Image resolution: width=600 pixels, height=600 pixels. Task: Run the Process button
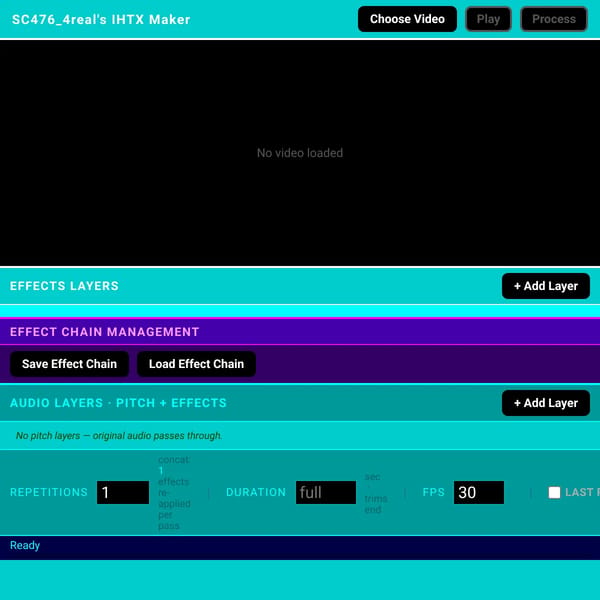coord(554,19)
